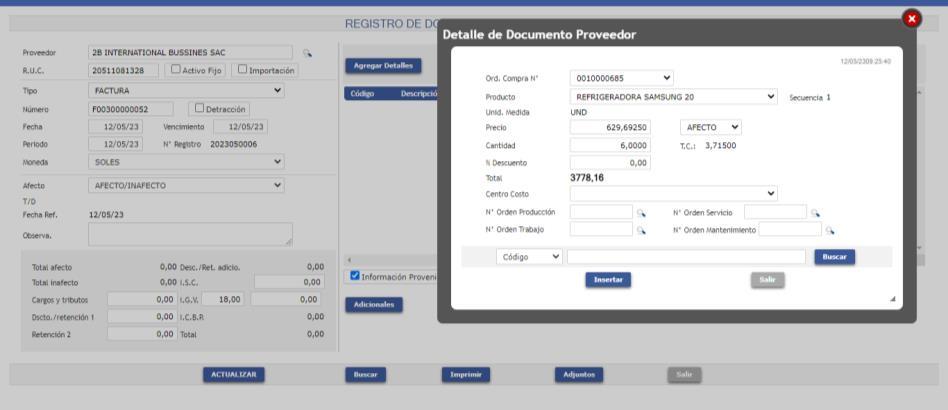Viewport: 948px width, 410px height.
Task: Click the T.C. value 3,71500
Action: 721,146
